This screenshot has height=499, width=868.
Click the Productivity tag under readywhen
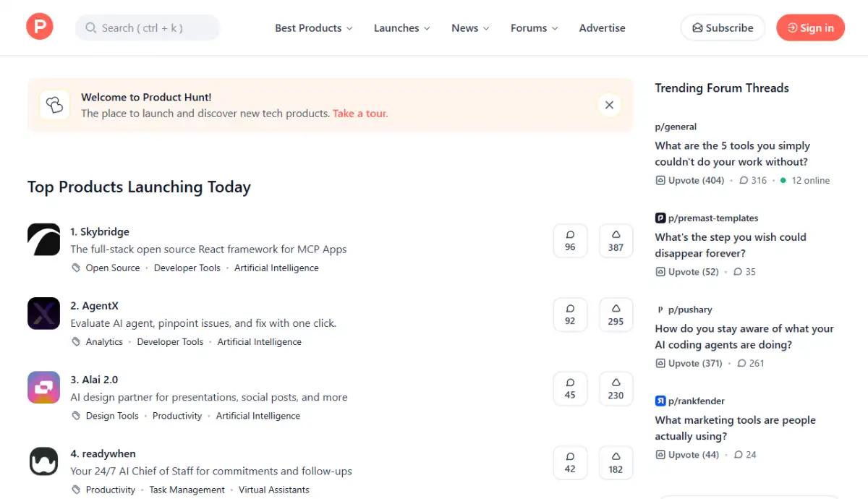point(111,490)
